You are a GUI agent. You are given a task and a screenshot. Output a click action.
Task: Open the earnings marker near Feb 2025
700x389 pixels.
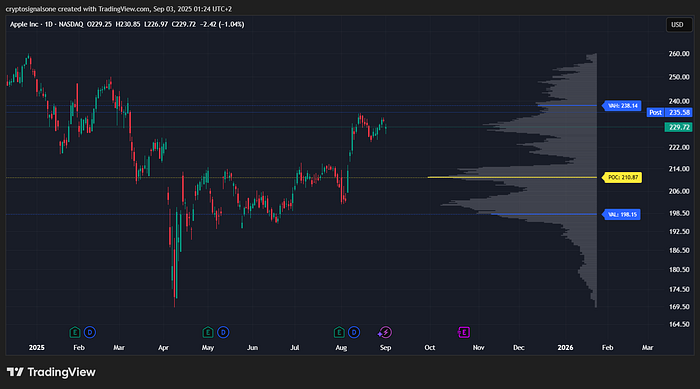pyautogui.click(x=75, y=332)
